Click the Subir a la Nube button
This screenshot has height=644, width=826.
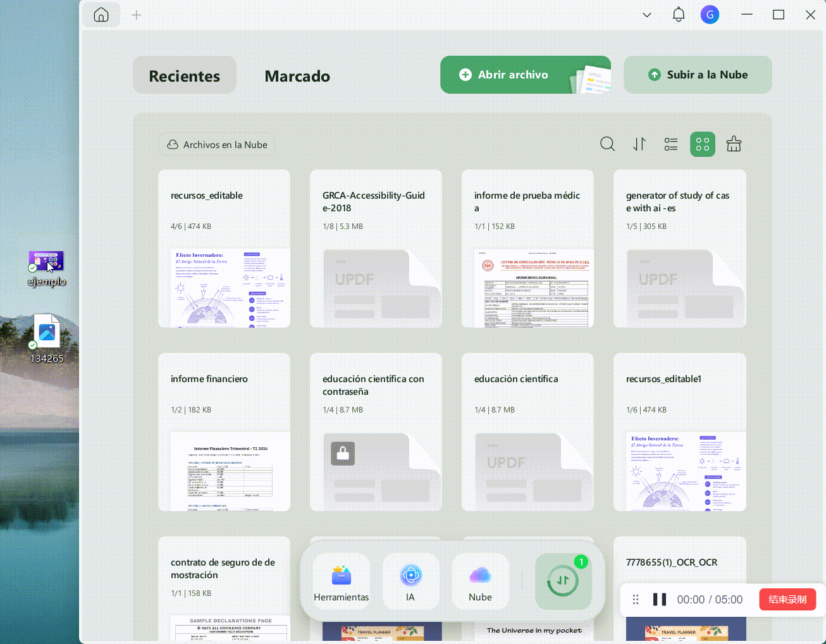click(x=698, y=75)
